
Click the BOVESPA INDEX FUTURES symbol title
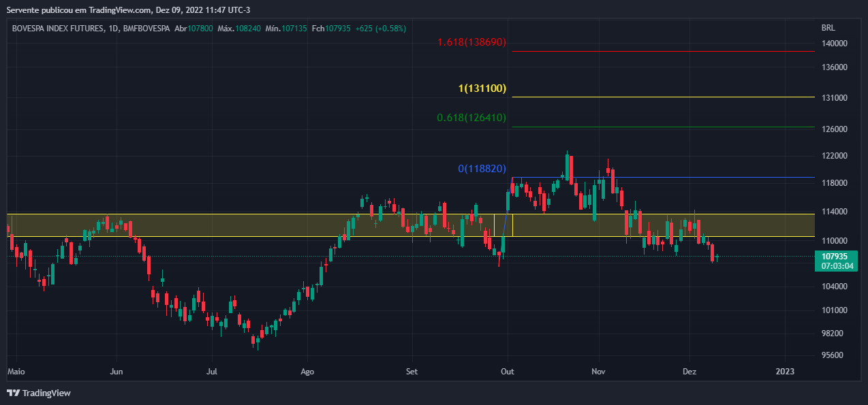tap(59, 29)
